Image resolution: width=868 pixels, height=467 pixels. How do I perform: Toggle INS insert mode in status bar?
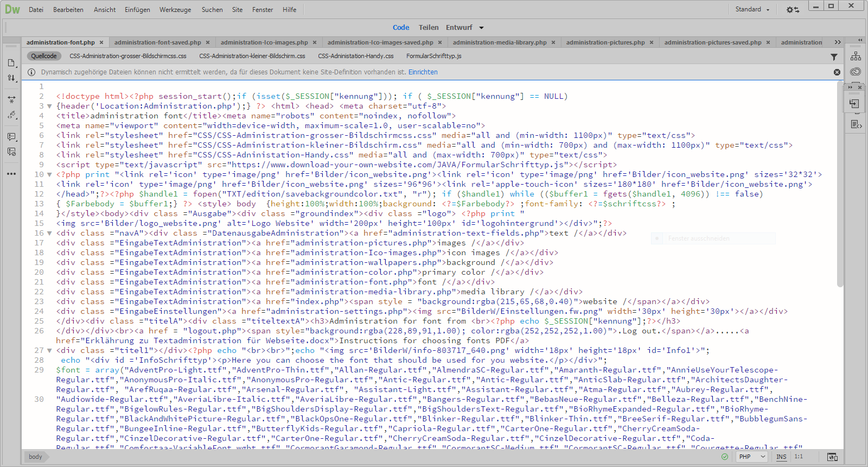tap(781, 457)
